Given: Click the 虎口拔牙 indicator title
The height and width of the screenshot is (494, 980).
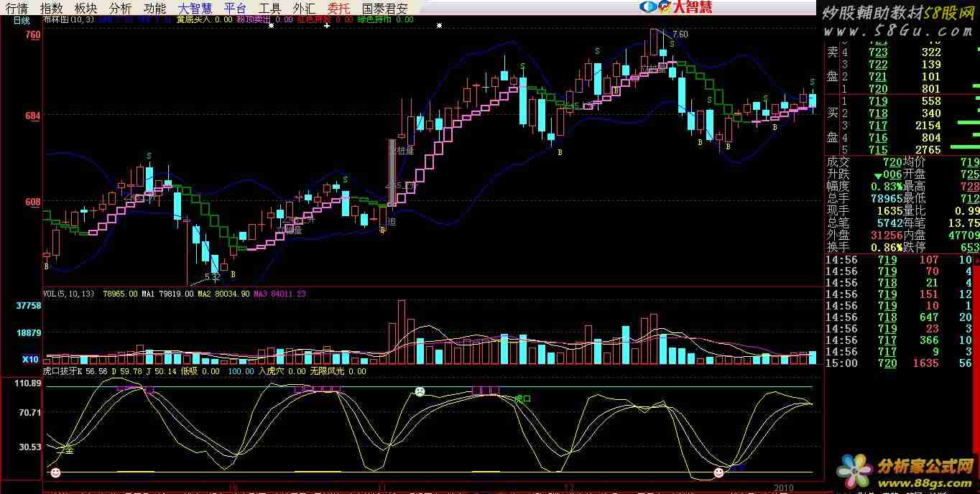Looking at the screenshot, I should (60, 371).
